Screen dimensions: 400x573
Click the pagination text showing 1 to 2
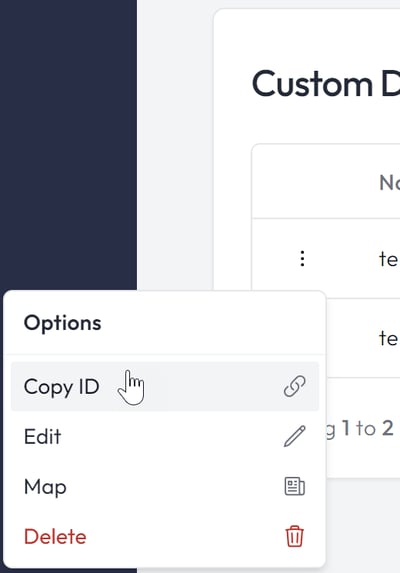coord(367,428)
